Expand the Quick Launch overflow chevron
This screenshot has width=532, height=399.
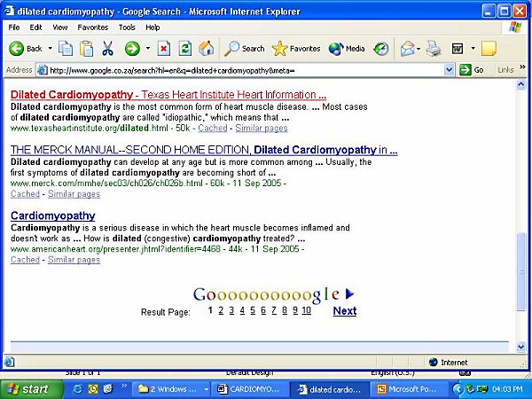click(x=124, y=386)
